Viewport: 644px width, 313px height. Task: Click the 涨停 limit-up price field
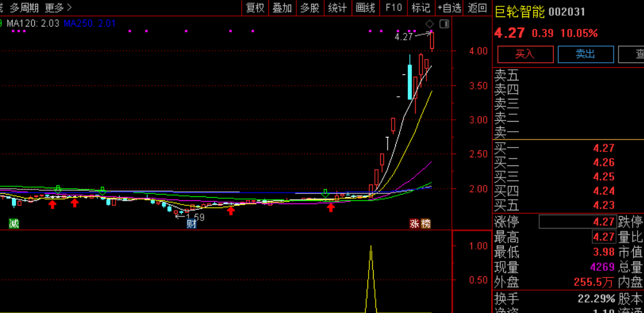click(577, 222)
